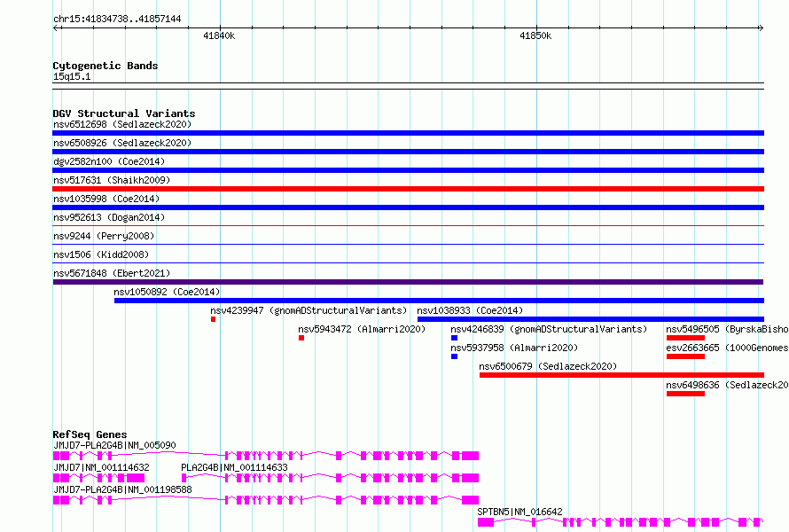
Task: Select the purple bar under nsv5671848 (Ebert2021)
Action: tap(408, 282)
